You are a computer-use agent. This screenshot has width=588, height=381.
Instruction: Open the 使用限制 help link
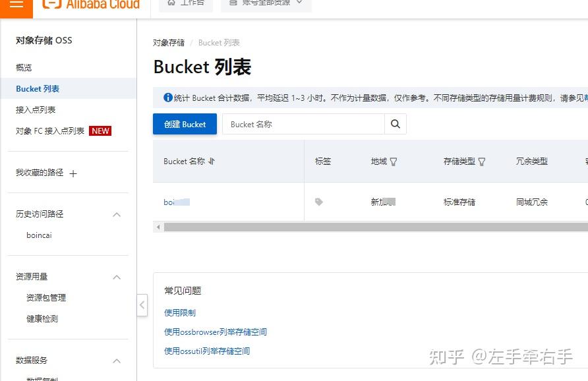point(179,312)
